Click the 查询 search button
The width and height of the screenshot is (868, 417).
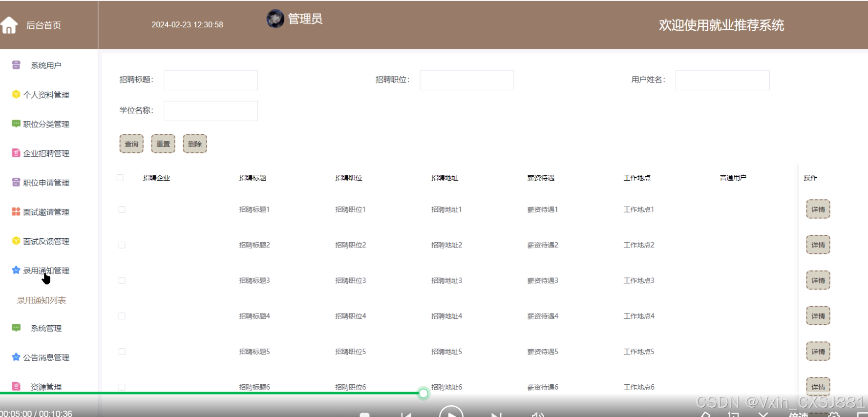(131, 144)
